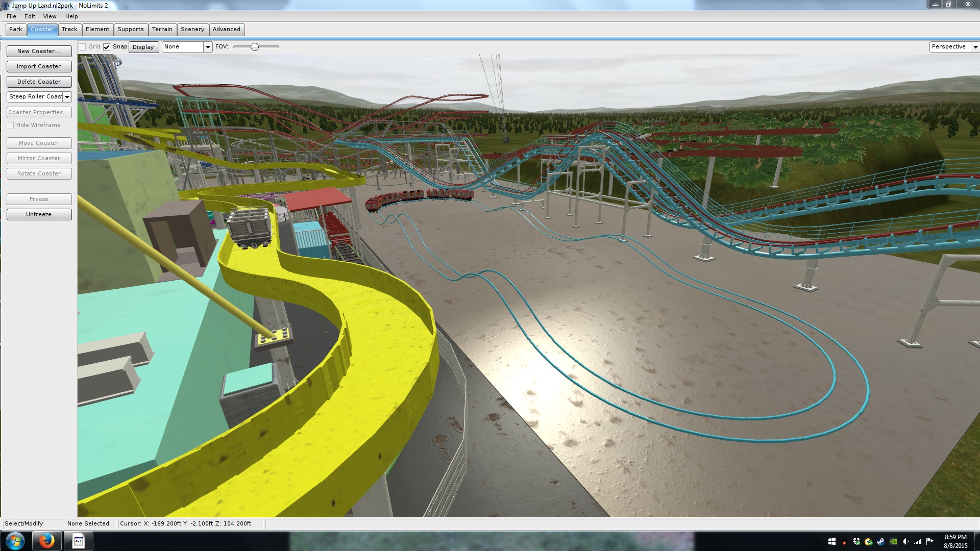Uncheck the Snap checkbox

(107, 47)
